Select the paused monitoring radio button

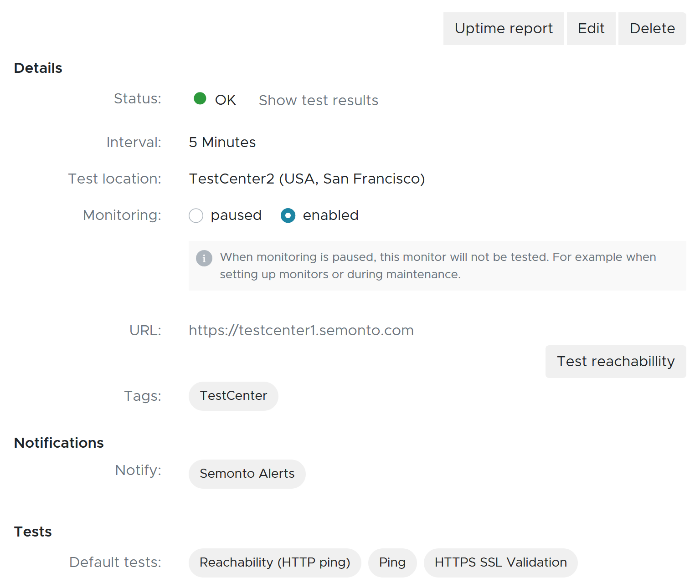pyautogui.click(x=196, y=215)
